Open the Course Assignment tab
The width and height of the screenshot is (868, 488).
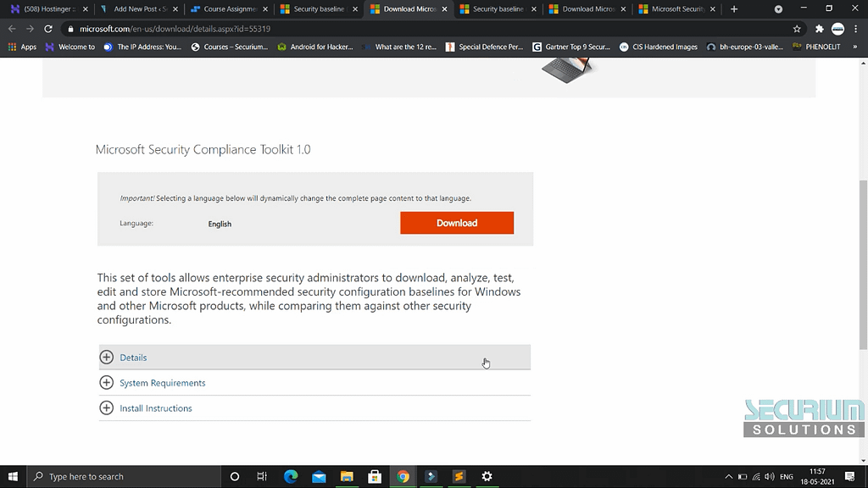pos(229,8)
